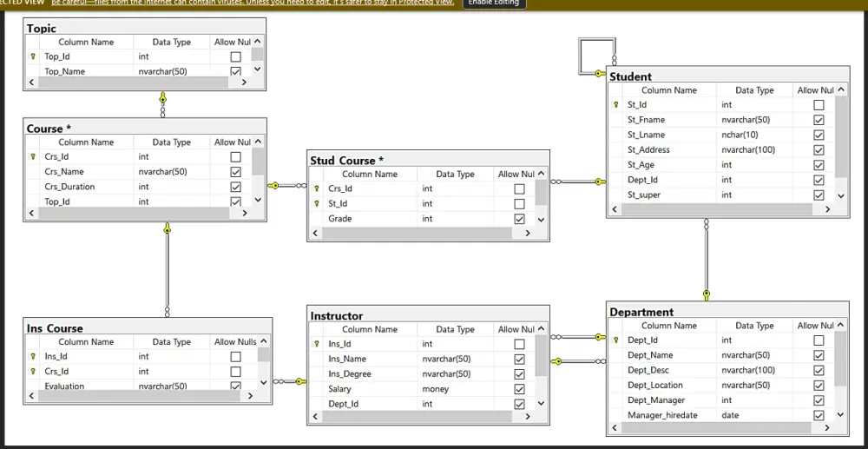Click the Enable Editing button
Image resolution: width=868 pixels, height=449 pixels.
tap(494, 3)
